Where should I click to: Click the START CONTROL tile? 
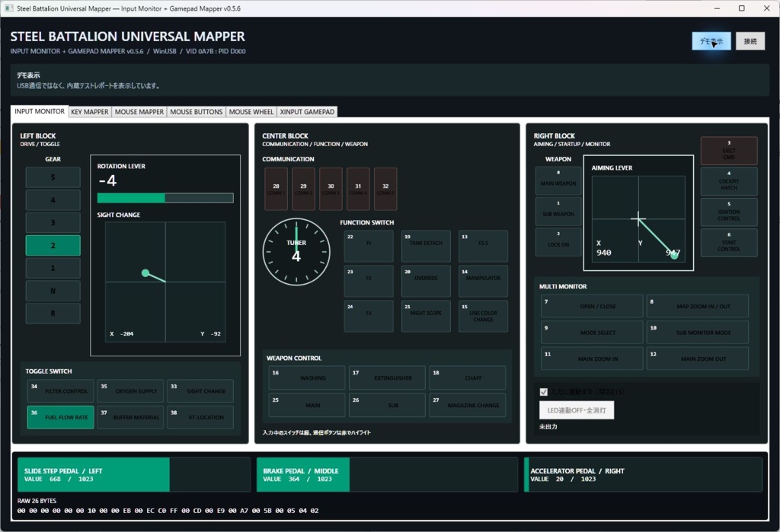pyautogui.click(x=729, y=243)
